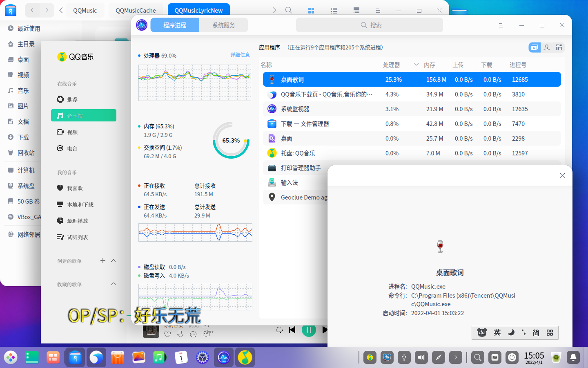The height and width of the screenshot is (368, 588).
Task: Show current user's processes via person icon
Action: pos(547,47)
